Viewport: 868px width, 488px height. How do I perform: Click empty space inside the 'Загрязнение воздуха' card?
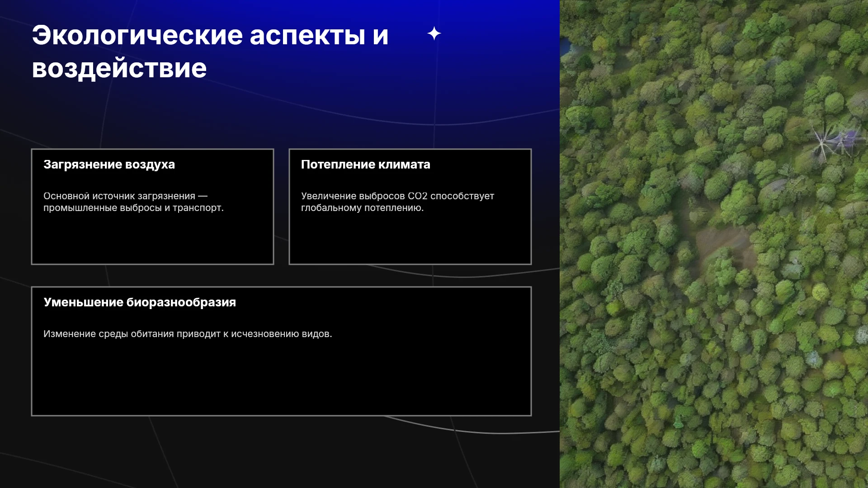tap(152, 239)
